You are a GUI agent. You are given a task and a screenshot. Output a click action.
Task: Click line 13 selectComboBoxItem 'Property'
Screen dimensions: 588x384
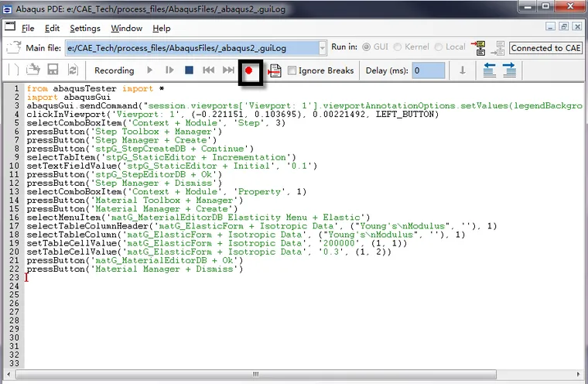[x=166, y=192]
